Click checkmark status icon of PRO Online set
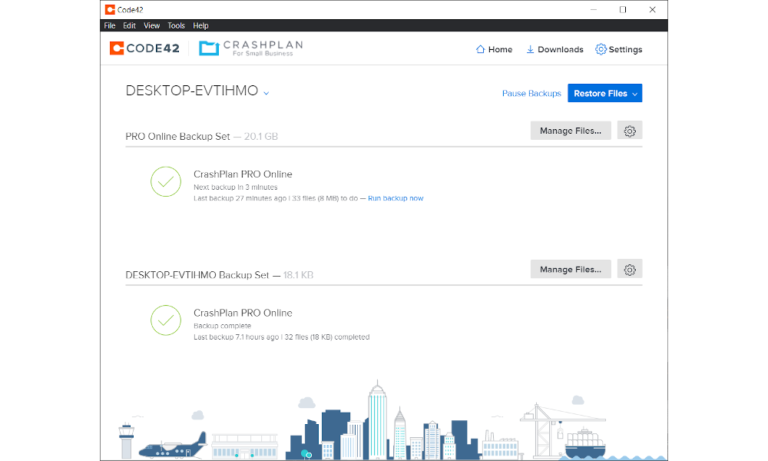 [x=166, y=182]
